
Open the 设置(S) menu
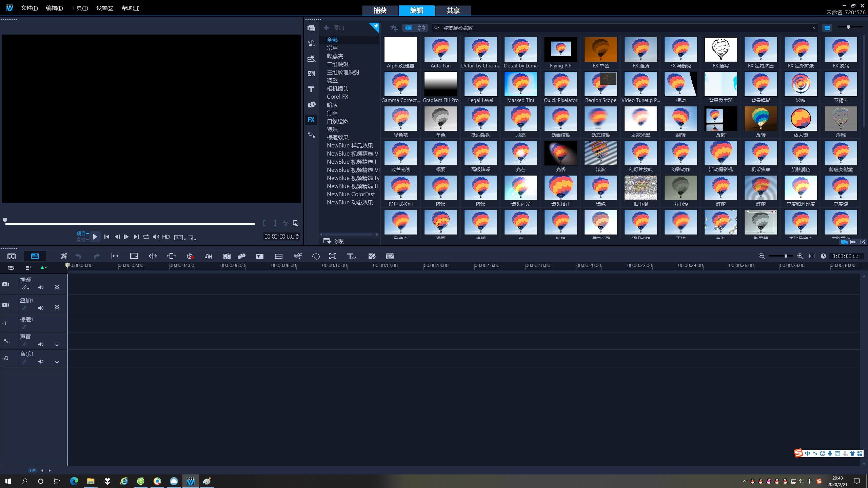click(x=105, y=8)
